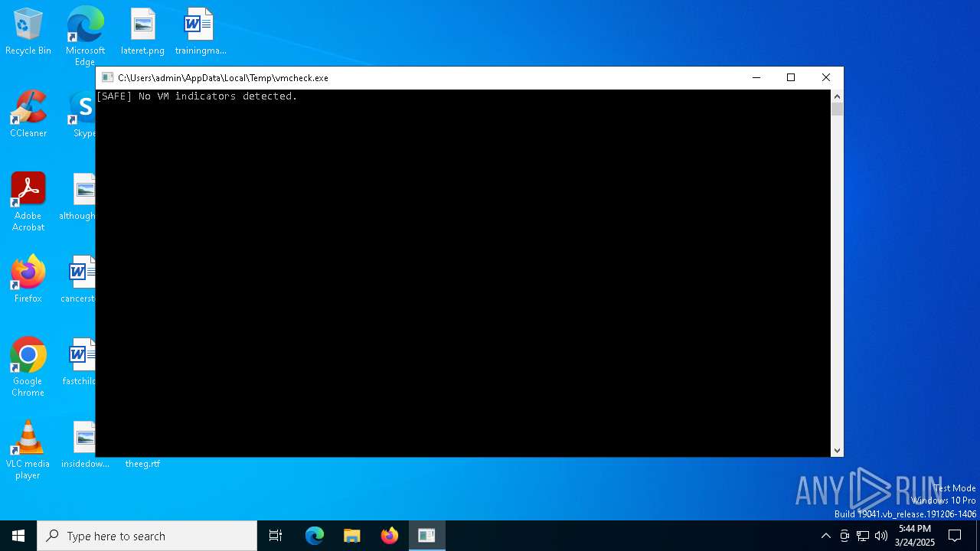Viewport: 980px width, 551px height.
Task: Maximize the vmcheck.exe console window
Action: tap(791, 77)
